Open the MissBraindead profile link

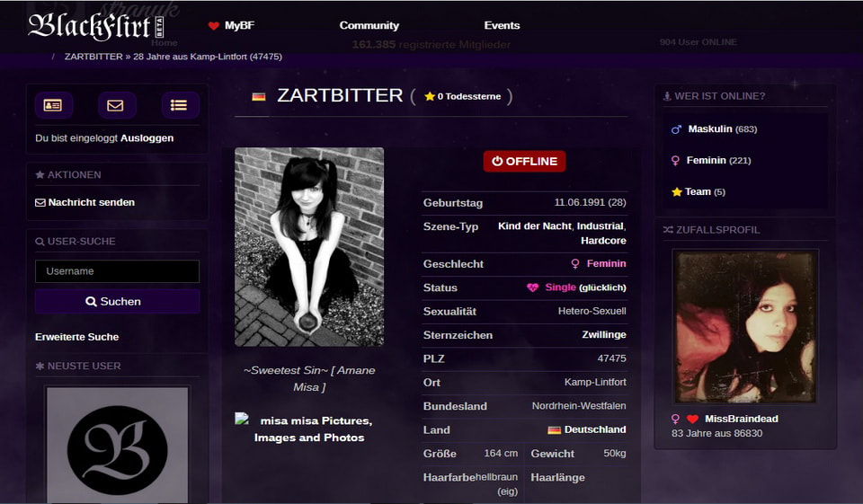point(742,420)
